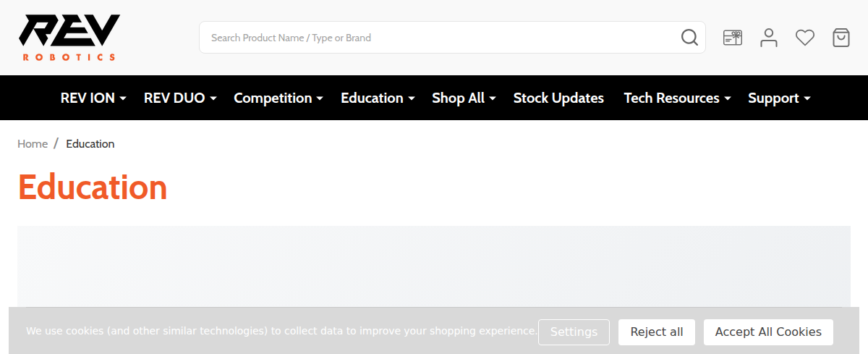
Task: Click the magnifying glass search icon
Action: [x=689, y=38]
